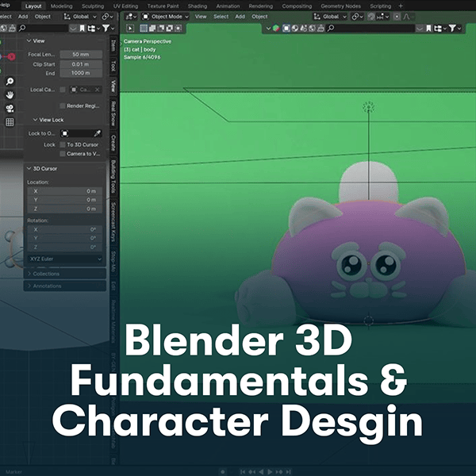Click the highlighted square icon in camera viewport header
The height and width of the screenshot is (476, 476).
click(286, 29)
